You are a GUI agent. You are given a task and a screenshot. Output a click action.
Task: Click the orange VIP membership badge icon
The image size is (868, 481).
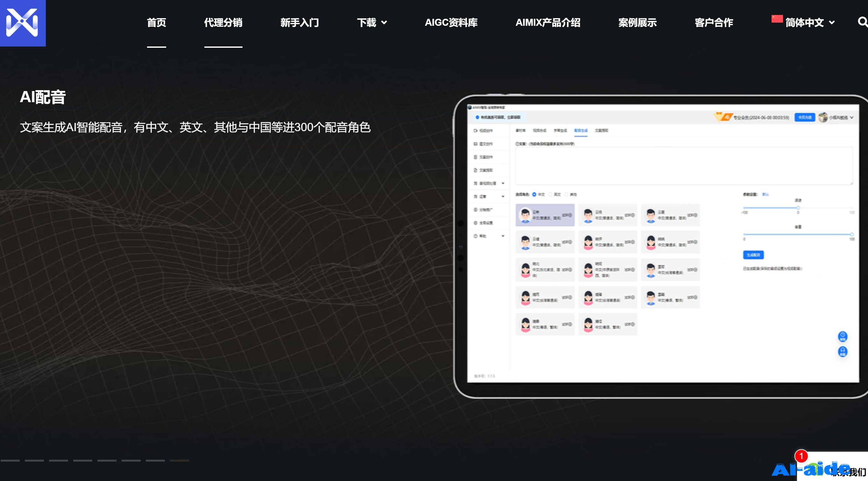(723, 117)
